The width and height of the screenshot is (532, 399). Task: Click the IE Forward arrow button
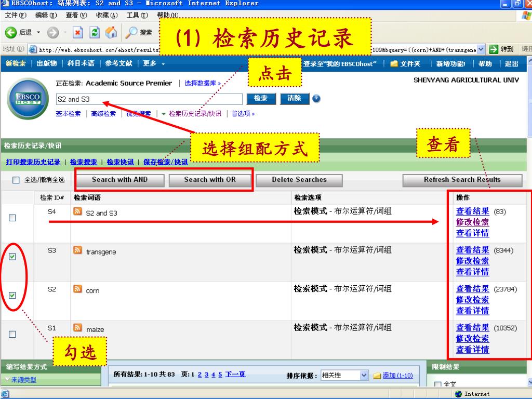click(x=52, y=33)
